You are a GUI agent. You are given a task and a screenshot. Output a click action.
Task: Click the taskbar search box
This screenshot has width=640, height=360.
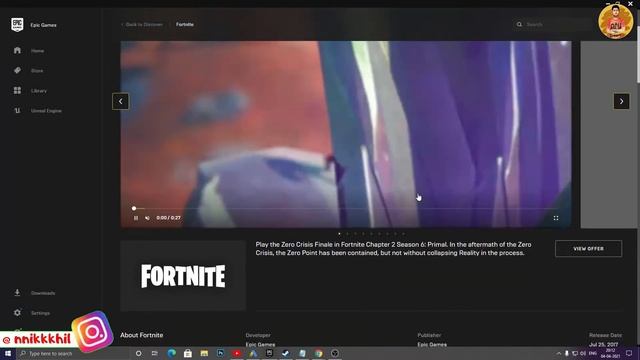click(x=73, y=353)
